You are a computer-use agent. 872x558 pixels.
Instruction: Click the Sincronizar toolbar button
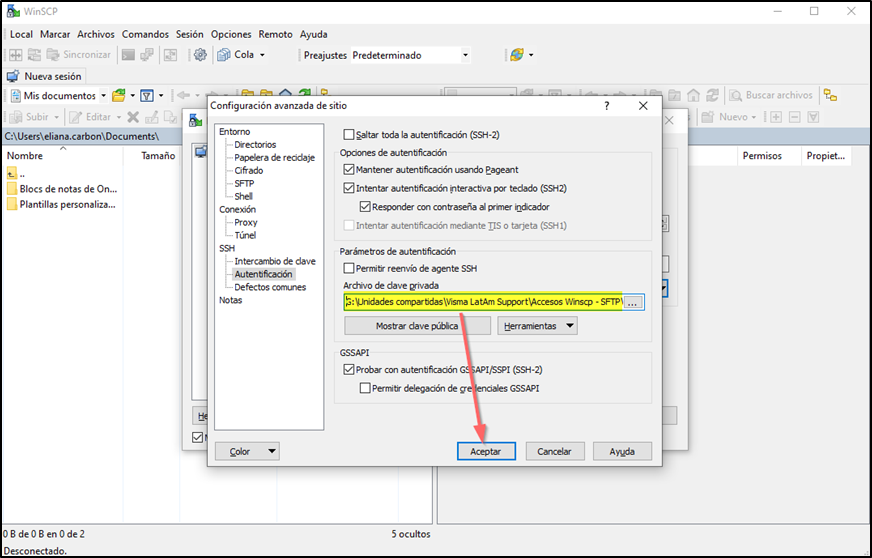pyautogui.click(x=78, y=55)
